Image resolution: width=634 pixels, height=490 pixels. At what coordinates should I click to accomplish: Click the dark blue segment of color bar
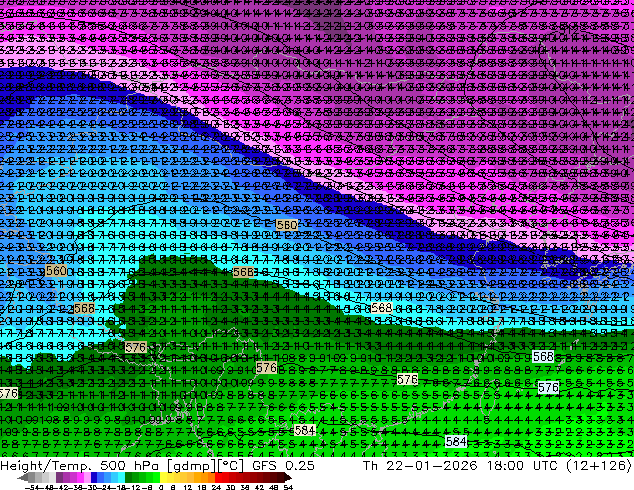(x=94, y=478)
